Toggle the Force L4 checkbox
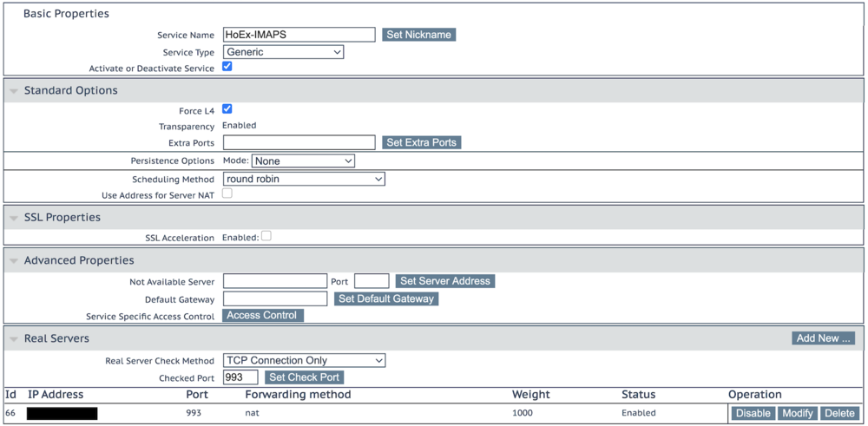This screenshot has height=426, width=868. tap(227, 109)
